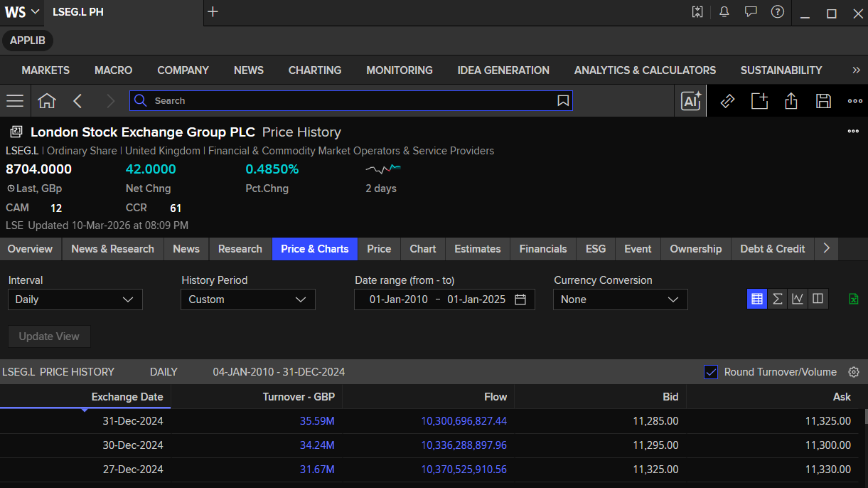868x488 pixels.
Task: Navigate forward with the right arrow
Action: (110, 101)
